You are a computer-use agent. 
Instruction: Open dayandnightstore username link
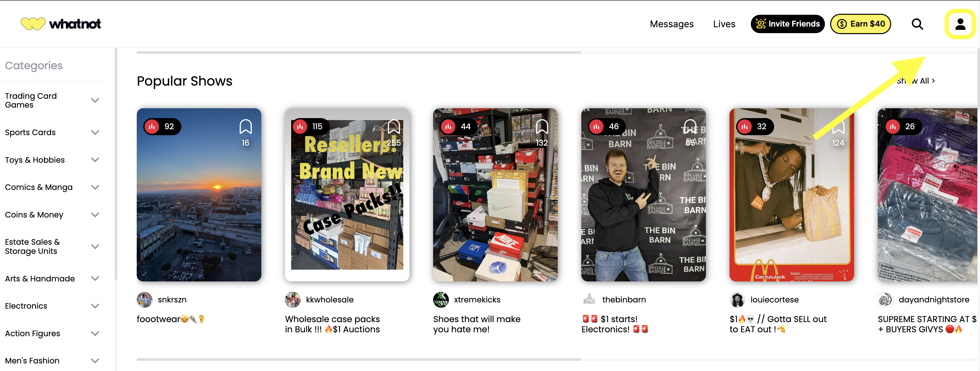tap(933, 300)
